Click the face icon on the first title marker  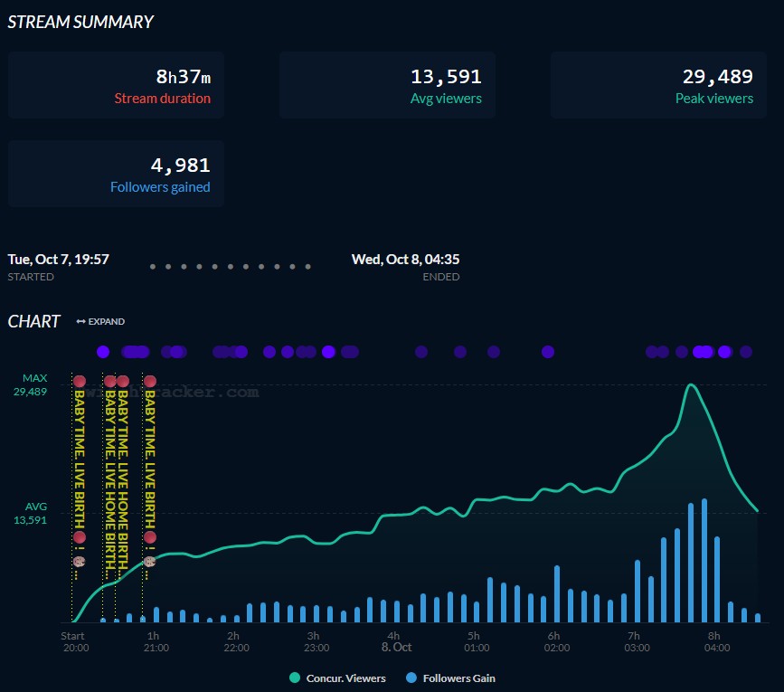pyautogui.click(x=80, y=561)
